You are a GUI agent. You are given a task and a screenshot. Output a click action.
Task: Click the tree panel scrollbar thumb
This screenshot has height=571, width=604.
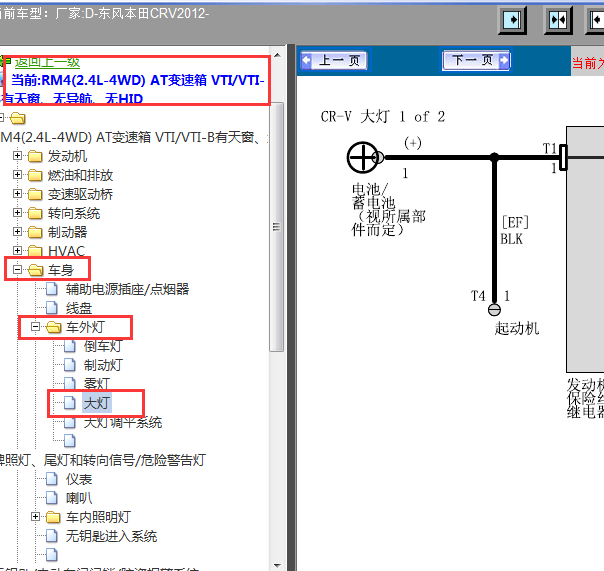tap(277, 227)
